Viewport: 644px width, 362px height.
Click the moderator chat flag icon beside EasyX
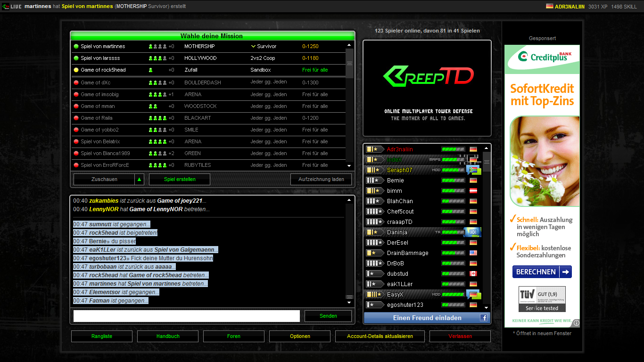[x=473, y=295]
